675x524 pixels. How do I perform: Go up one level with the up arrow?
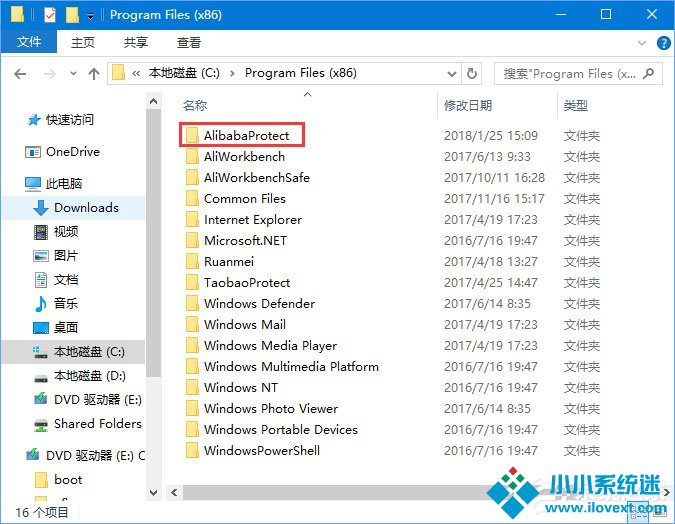point(93,74)
